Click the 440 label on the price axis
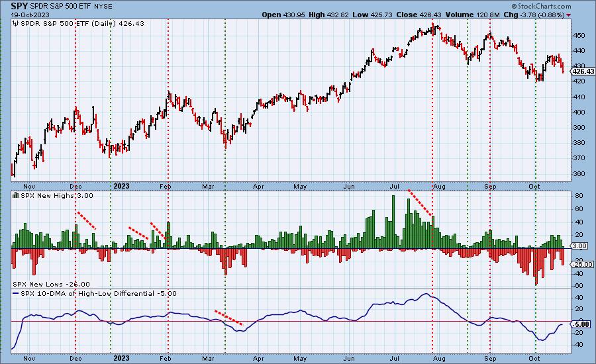Image resolution: width=596 pixels, height=364 pixels. (x=579, y=50)
